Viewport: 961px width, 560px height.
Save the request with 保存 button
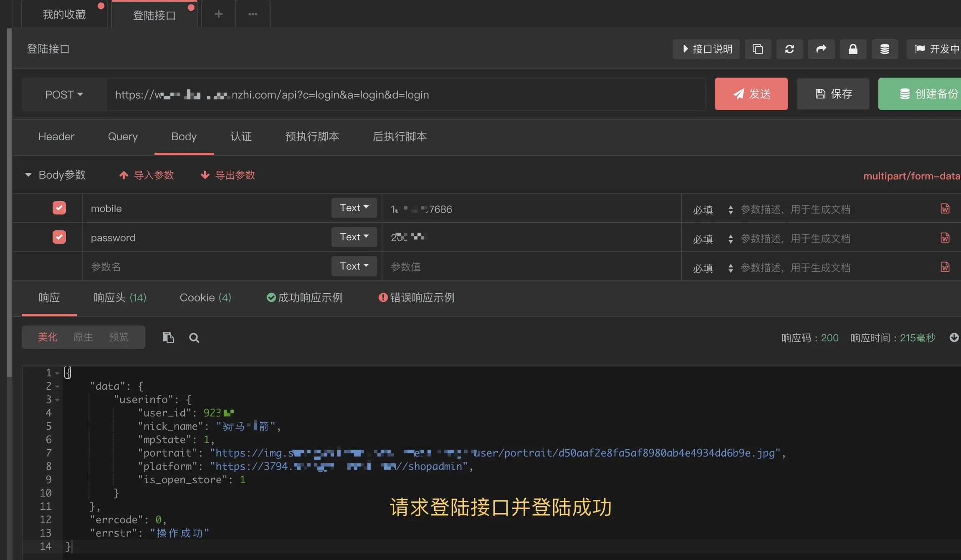(x=832, y=93)
